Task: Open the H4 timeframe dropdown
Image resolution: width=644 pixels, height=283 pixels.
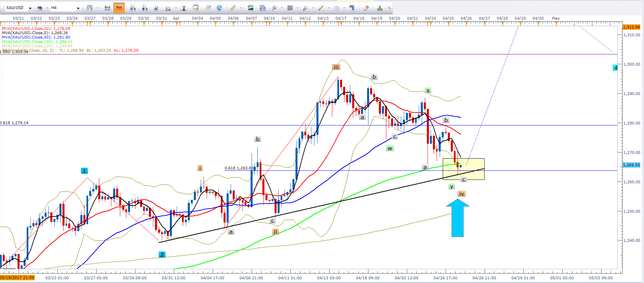Action: [78, 8]
